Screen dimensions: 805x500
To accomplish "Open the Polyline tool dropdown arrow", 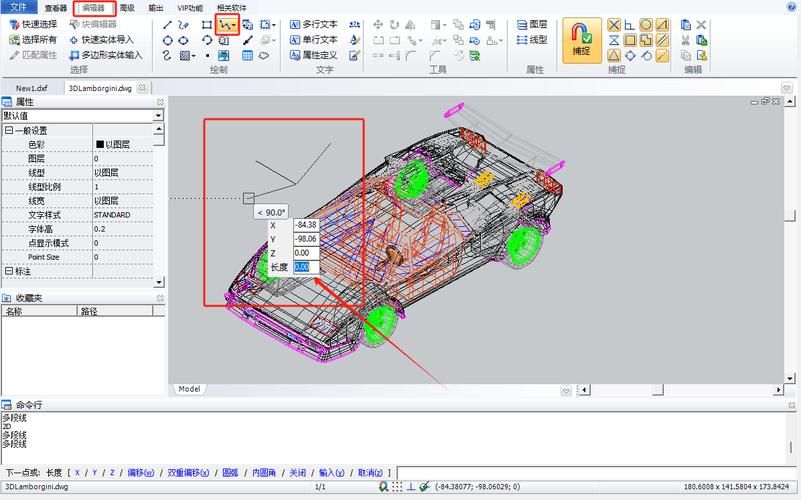I will (x=234, y=25).
